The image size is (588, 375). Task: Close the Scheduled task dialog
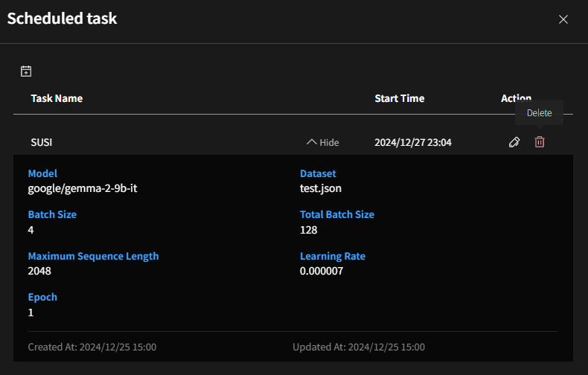[x=563, y=19]
